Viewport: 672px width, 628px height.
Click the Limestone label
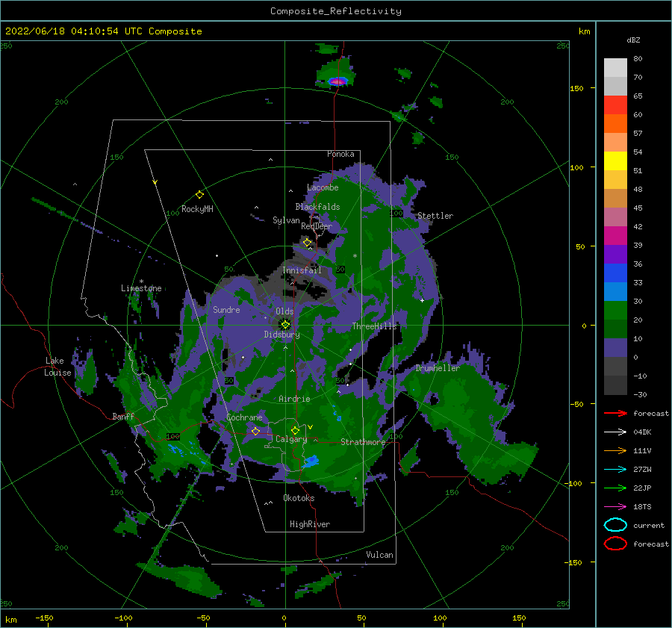coord(141,288)
